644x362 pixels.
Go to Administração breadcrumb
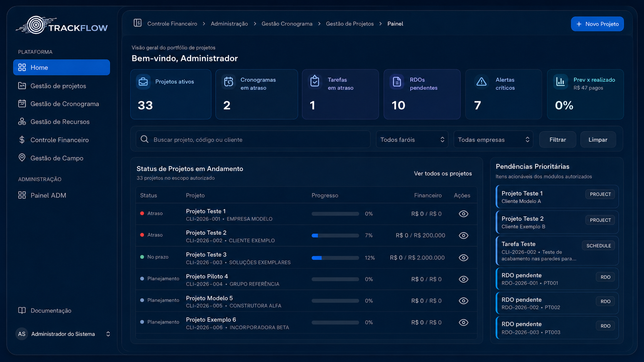pos(229,23)
